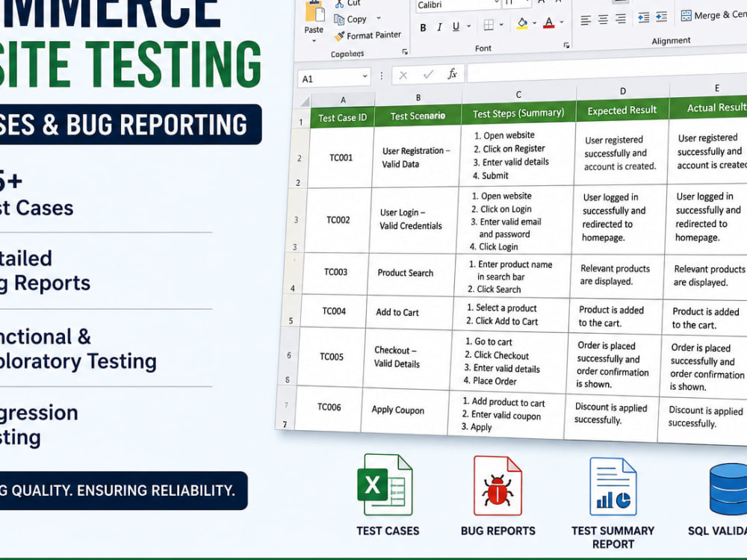Select the Add to Cart cell
747x560 pixels.
(409, 312)
